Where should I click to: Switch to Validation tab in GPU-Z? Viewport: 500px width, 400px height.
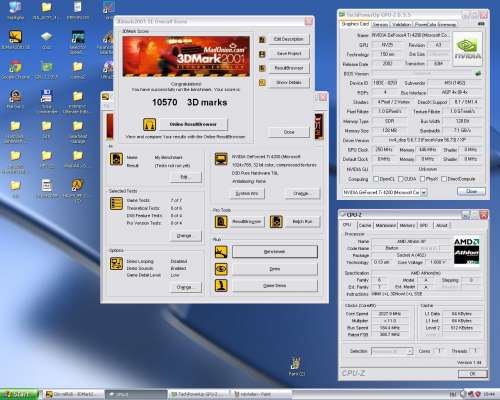401,25
